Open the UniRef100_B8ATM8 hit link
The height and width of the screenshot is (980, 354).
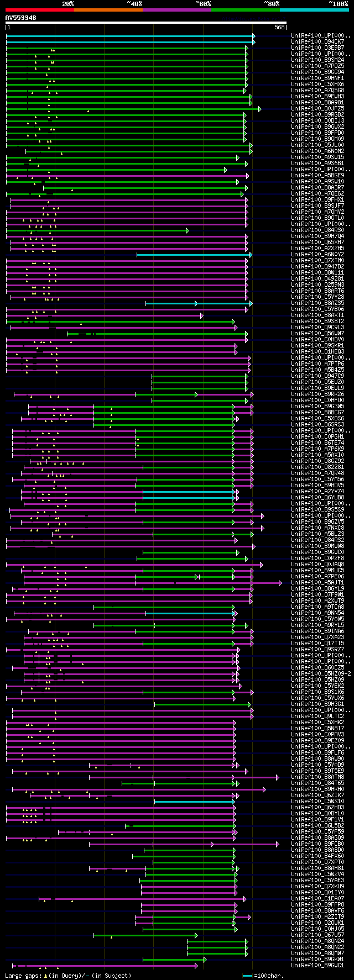tap(317, 777)
